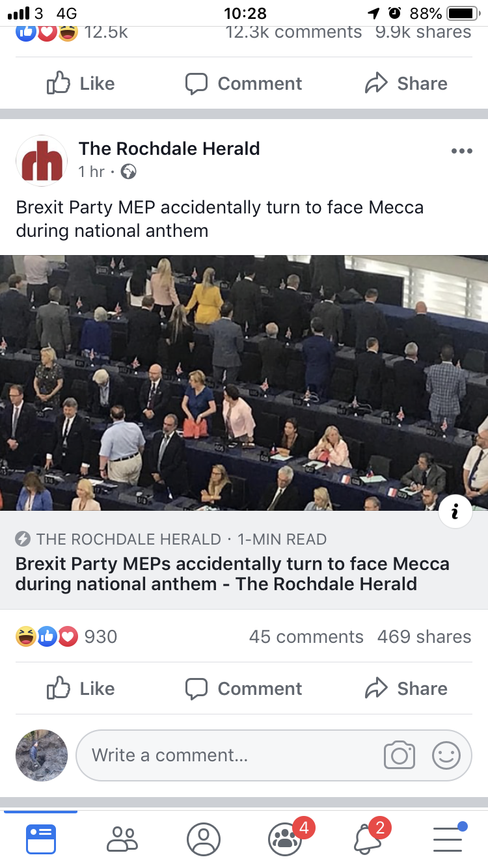The height and width of the screenshot is (868, 488).
Task: Open the three-dot post options menu
Action: (461, 151)
